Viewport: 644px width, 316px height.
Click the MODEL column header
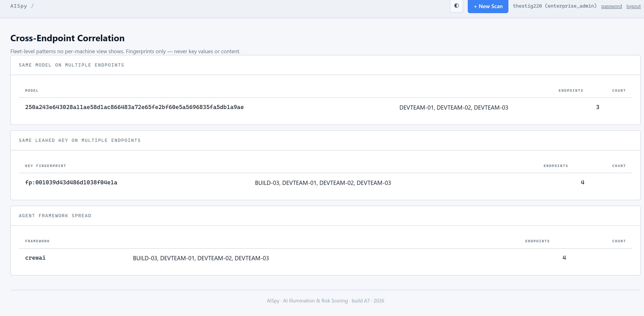32,90
